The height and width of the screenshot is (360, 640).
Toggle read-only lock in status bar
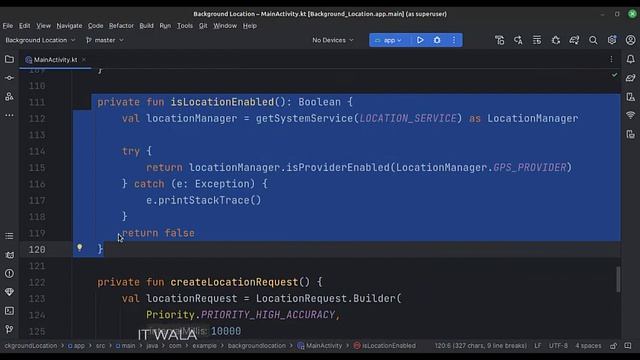click(x=613, y=346)
